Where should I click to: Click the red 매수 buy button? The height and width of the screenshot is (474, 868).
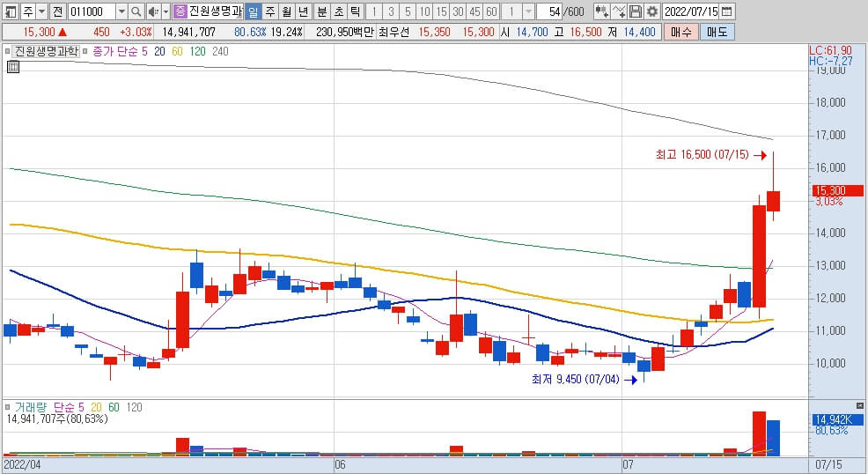[x=680, y=32]
